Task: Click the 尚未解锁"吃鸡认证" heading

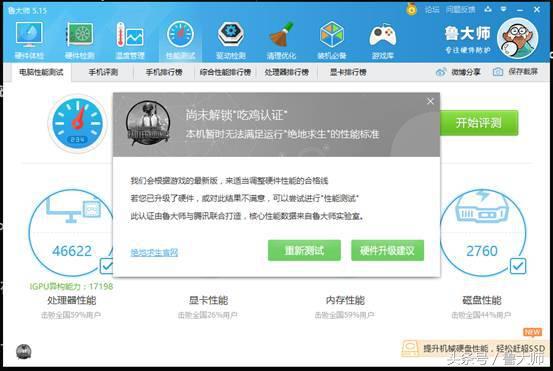Action: 237,115
